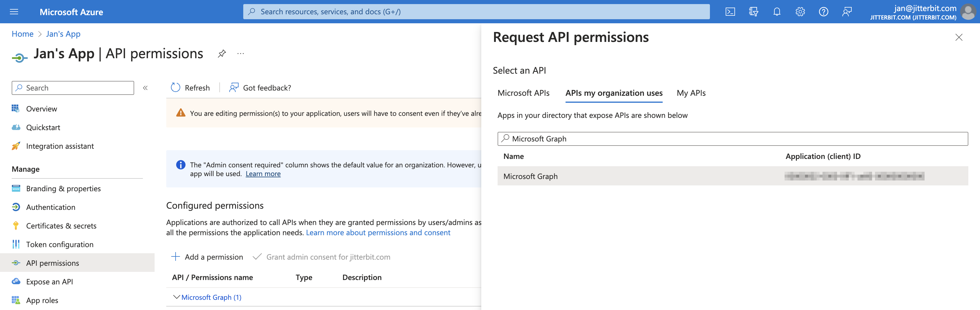This screenshot has width=980, height=310.
Task: Select the Microsoft Graph result row
Action: pyautogui.click(x=530, y=176)
